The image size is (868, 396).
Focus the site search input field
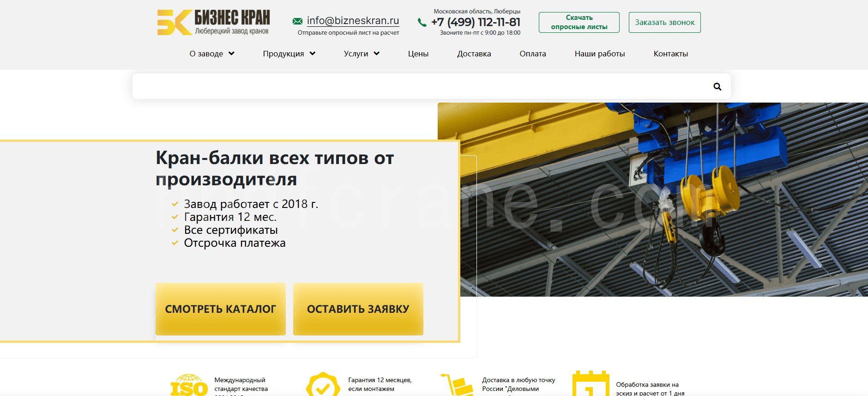click(420, 86)
